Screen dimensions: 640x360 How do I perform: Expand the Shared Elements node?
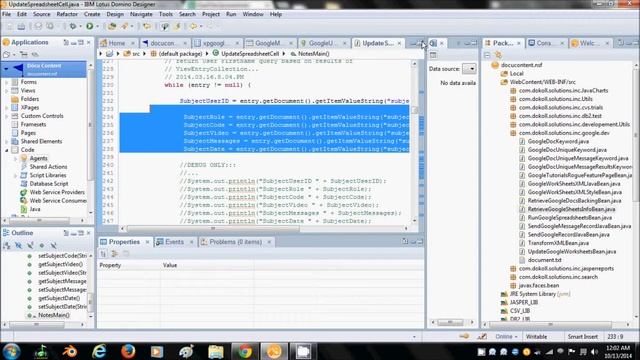coord(7,142)
